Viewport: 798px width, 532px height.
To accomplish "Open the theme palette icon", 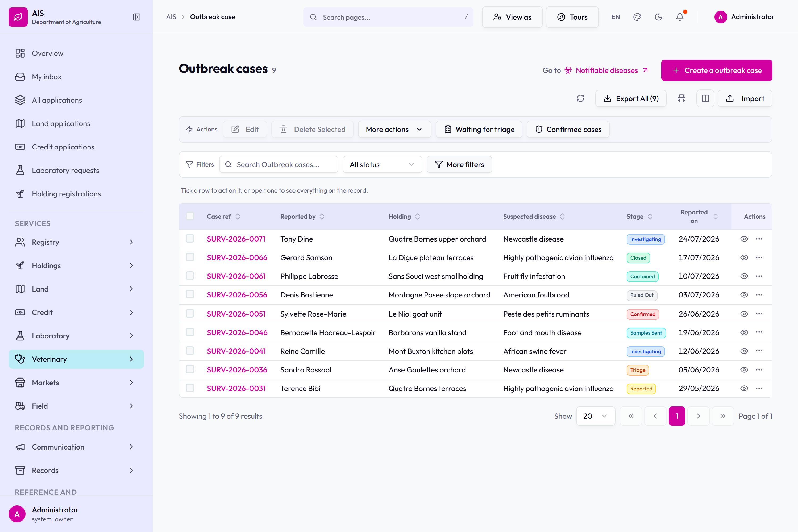I will click(x=637, y=17).
